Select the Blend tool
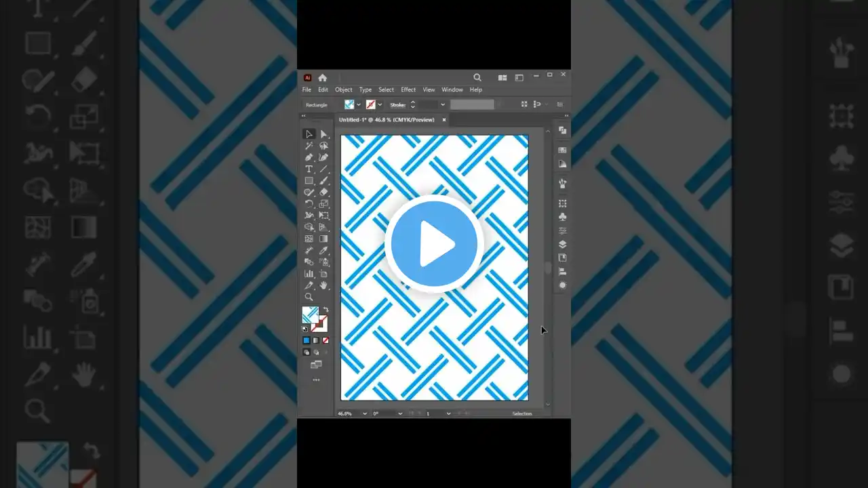 [309, 262]
